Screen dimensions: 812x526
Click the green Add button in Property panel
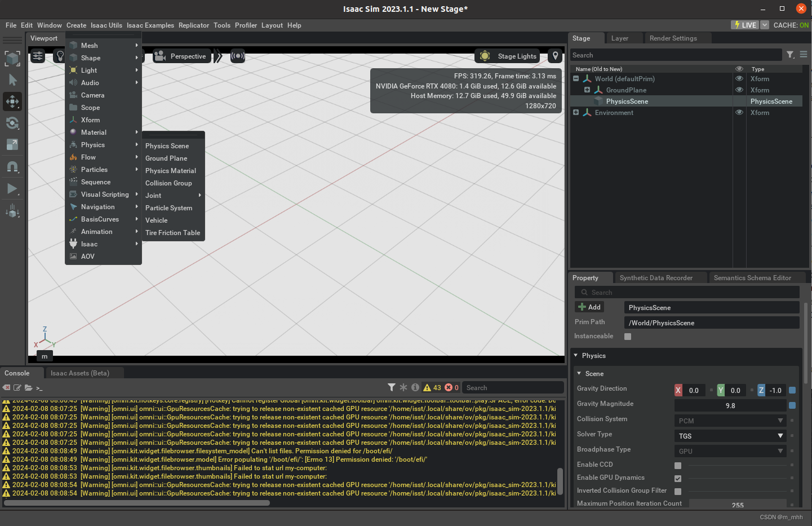point(589,307)
